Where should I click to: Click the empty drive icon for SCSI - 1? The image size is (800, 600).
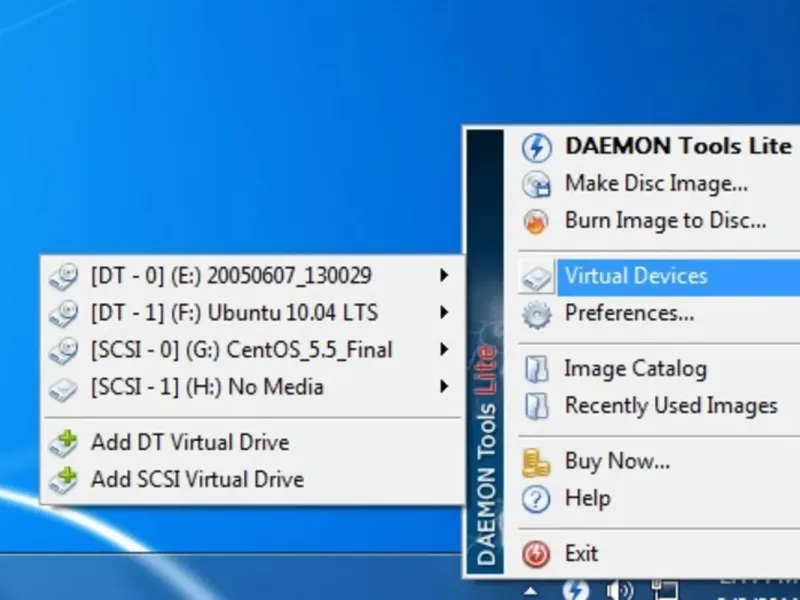point(64,389)
